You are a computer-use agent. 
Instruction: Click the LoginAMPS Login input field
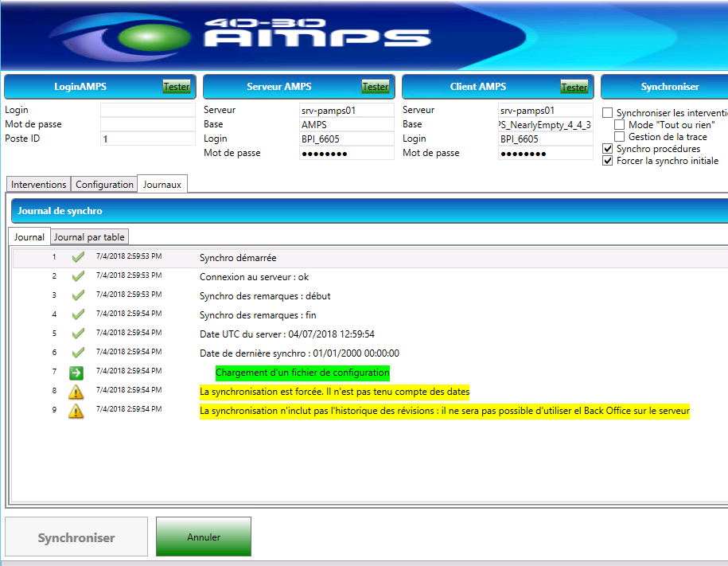tap(147, 110)
